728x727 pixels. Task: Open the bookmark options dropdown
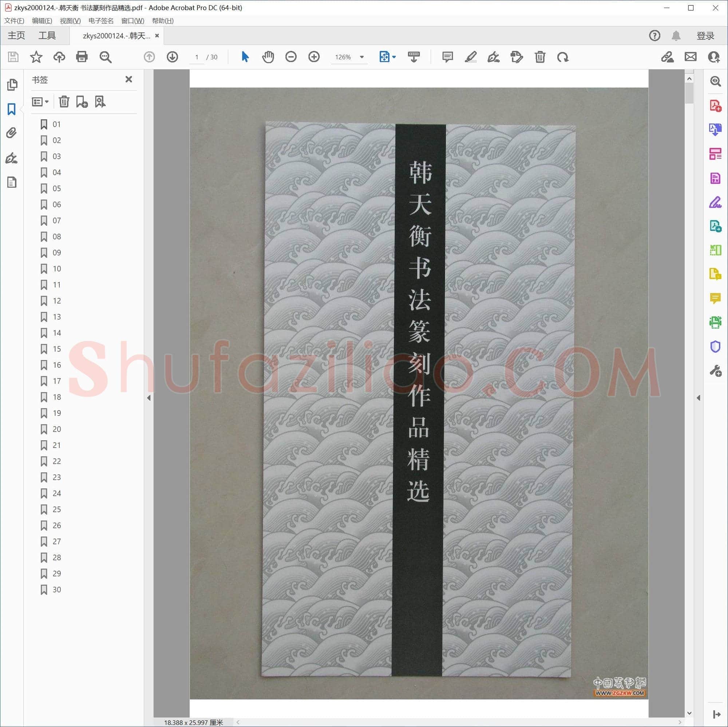[40, 102]
